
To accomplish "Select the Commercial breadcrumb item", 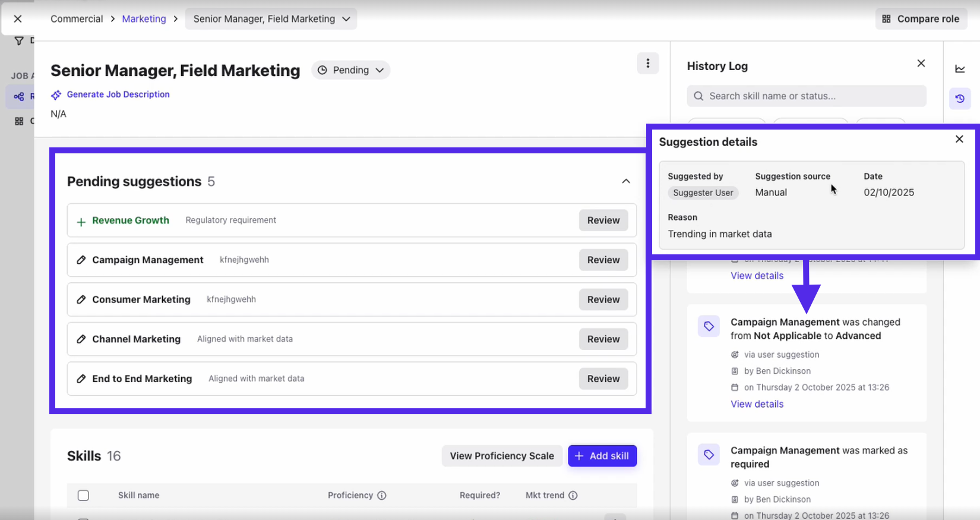I will (x=77, y=19).
